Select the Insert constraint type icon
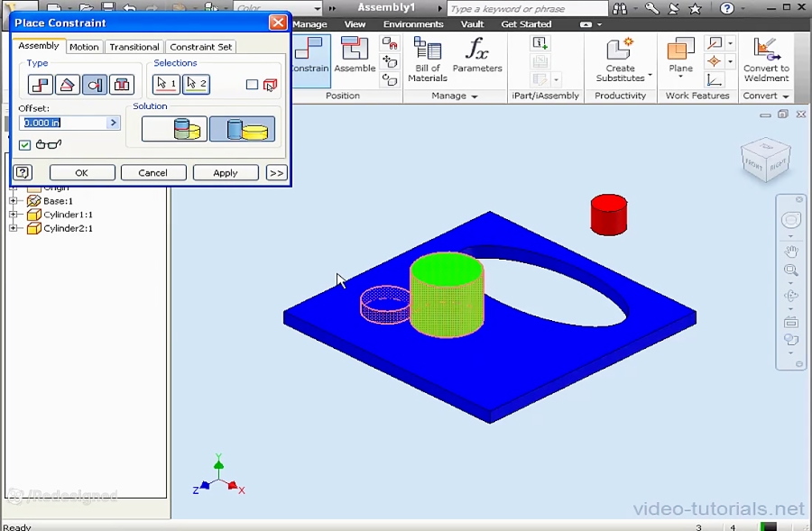812x531 pixels. coord(122,85)
